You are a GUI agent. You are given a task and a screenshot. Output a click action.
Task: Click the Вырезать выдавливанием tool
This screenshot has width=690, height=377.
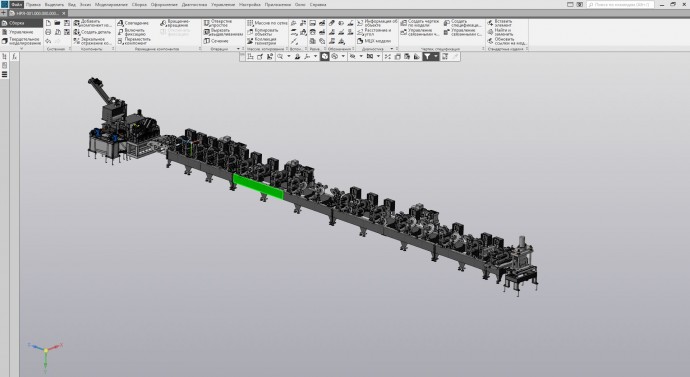pos(223,32)
